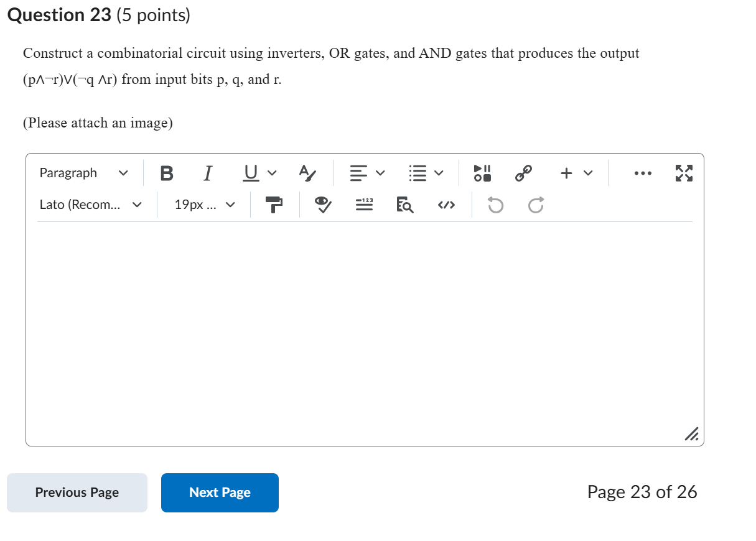This screenshot has width=756, height=541.
Task: Show more actions ellipsis
Action: 643,173
